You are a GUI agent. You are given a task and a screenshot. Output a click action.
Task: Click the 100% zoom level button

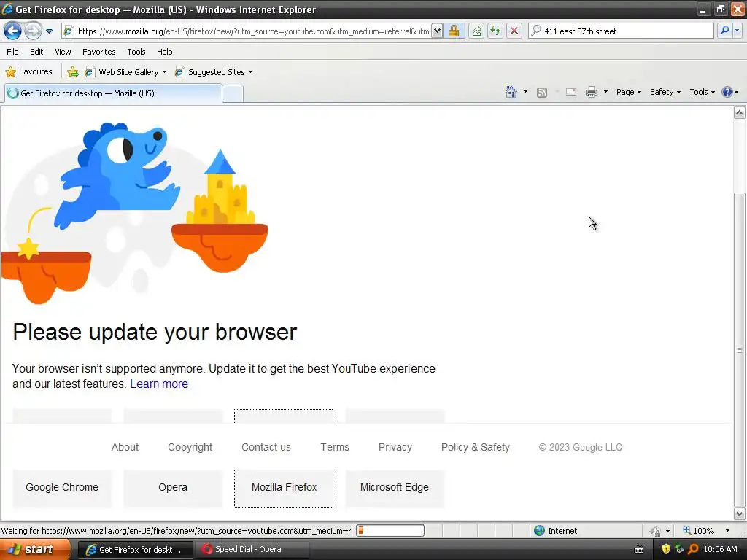tap(699, 531)
